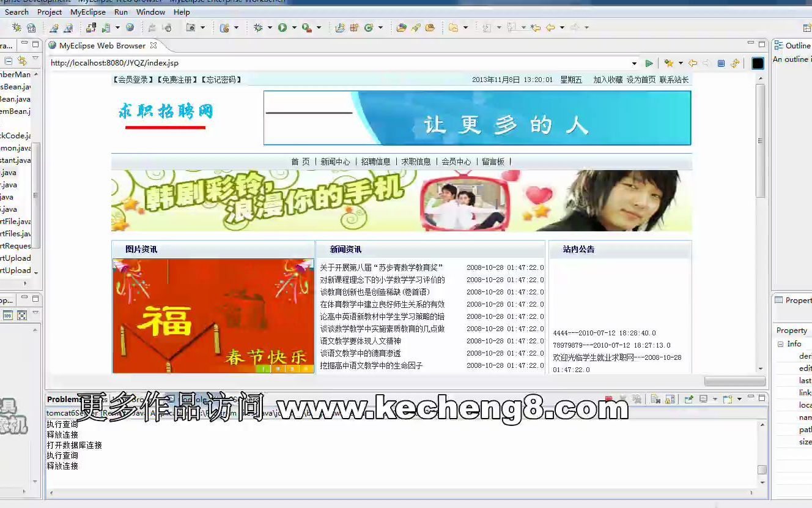Click the blue Stop icon in the web browser toolbar
The image size is (812, 508).
[x=721, y=63]
